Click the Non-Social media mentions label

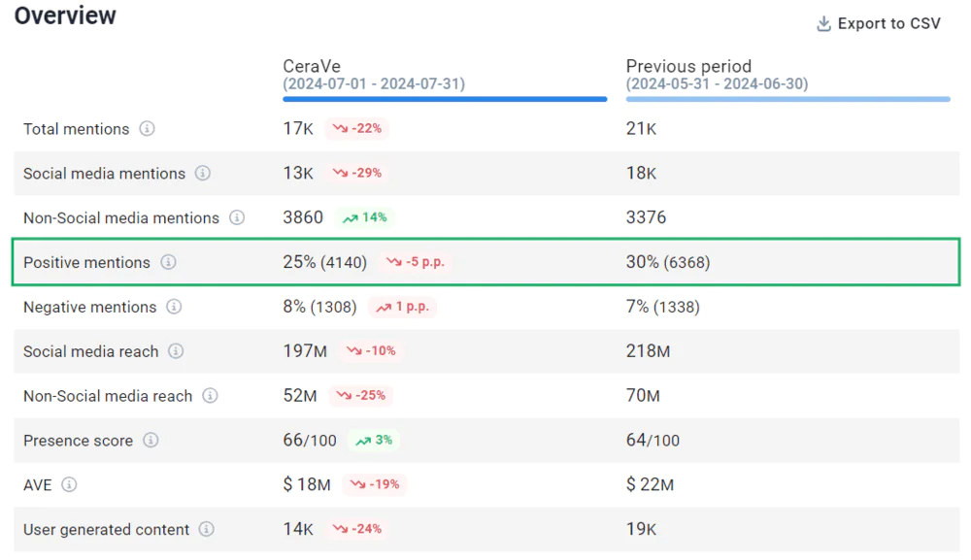point(121,217)
